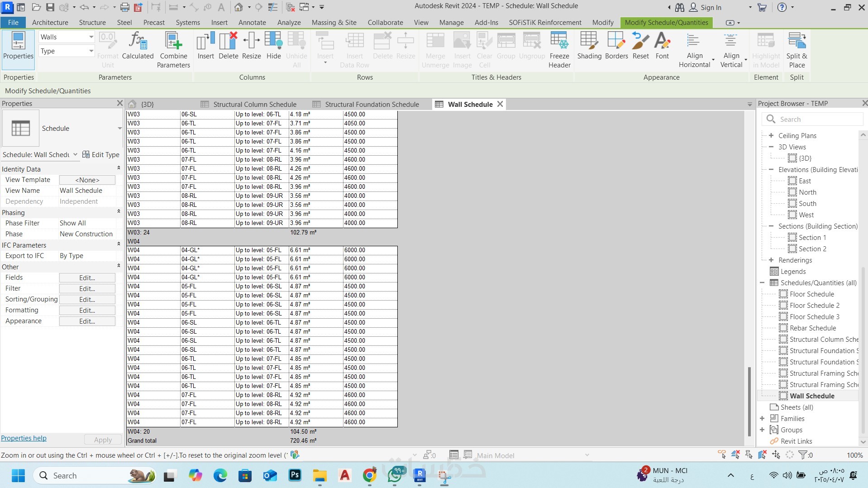This screenshot has height=488, width=868.
Task: Click the Filter selection icon in status bar
Action: pos(803,455)
